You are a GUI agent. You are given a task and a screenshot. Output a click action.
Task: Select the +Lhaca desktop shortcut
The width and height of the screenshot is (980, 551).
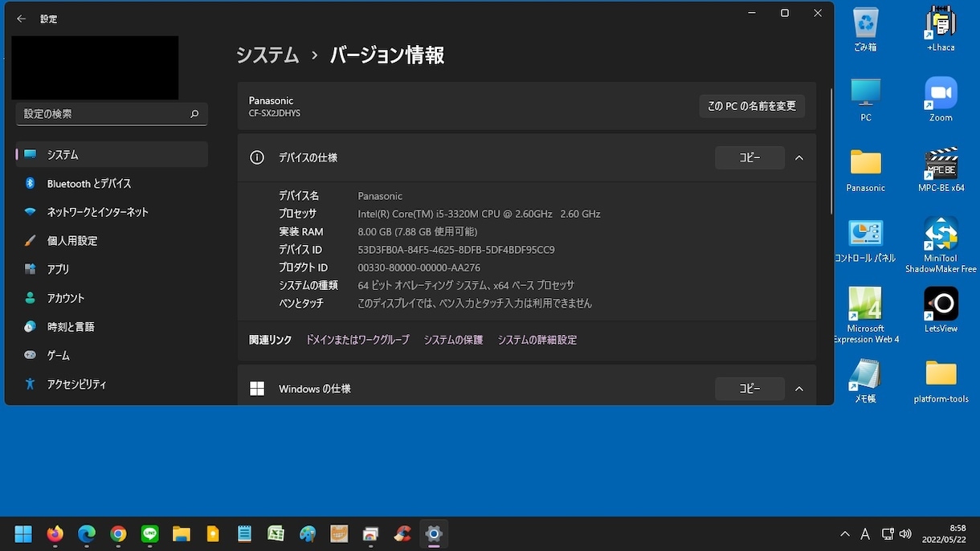[941, 30]
